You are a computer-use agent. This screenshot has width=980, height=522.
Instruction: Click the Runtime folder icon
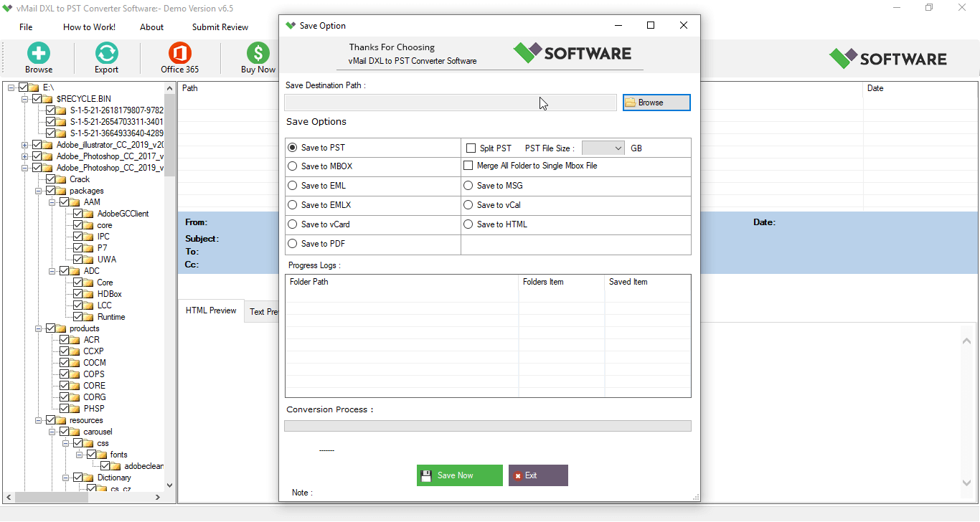point(90,317)
